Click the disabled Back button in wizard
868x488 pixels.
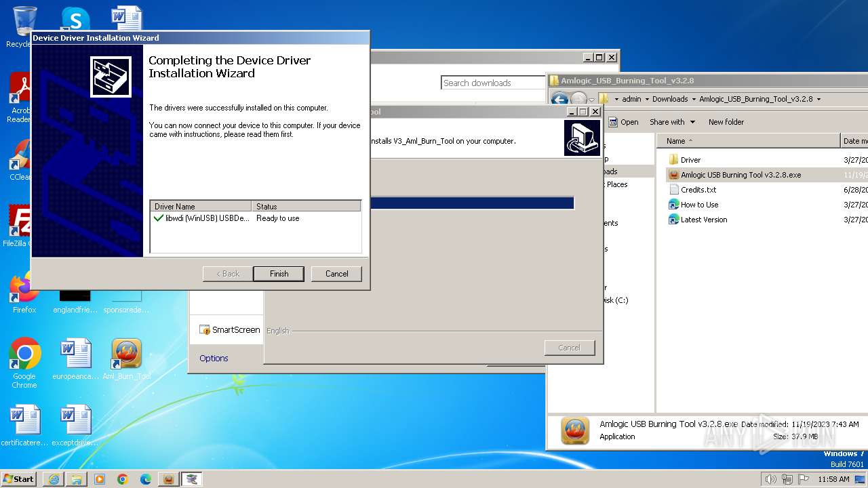(227, 274)
